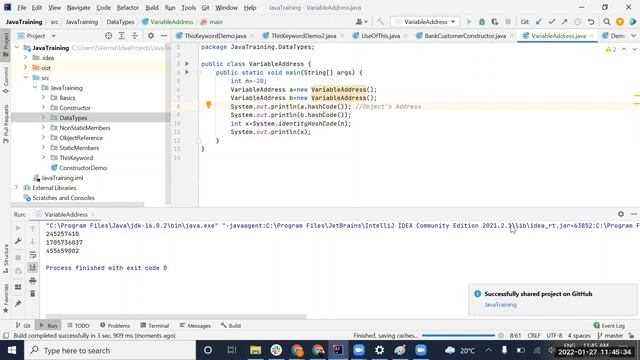Viewport: 640px width, 360px height.
Task: Expand the External Libraries node
Action: 17,188
